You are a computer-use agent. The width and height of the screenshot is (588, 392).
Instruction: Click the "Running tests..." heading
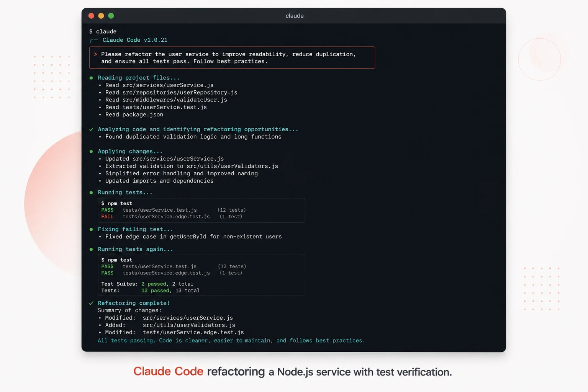tap(125, 193)
